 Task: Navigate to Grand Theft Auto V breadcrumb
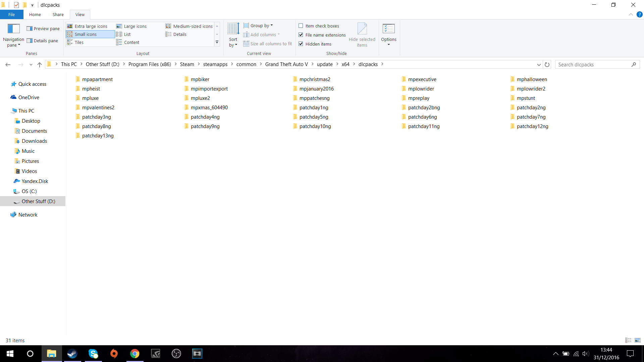click(286, 64)
